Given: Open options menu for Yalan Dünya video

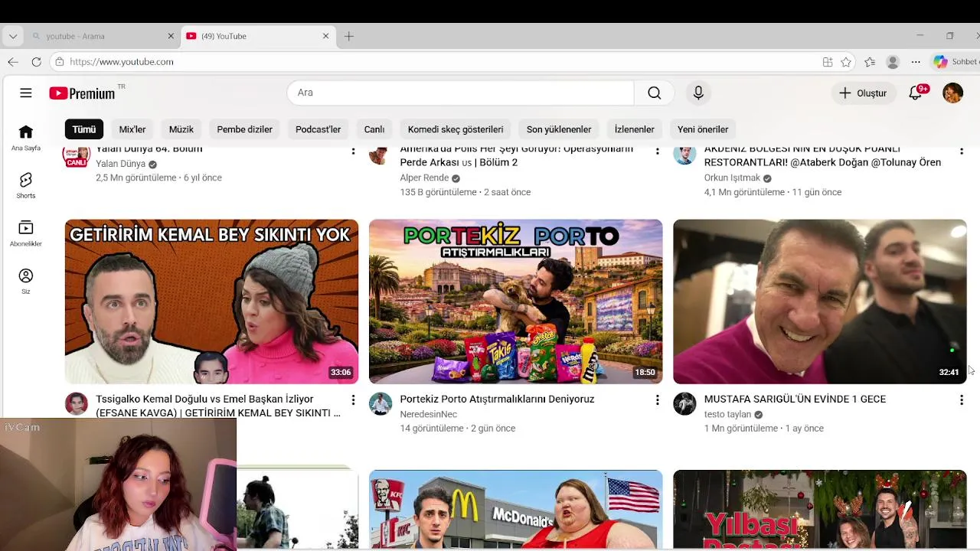Looking at the screenshot, I should pos(353,151).
